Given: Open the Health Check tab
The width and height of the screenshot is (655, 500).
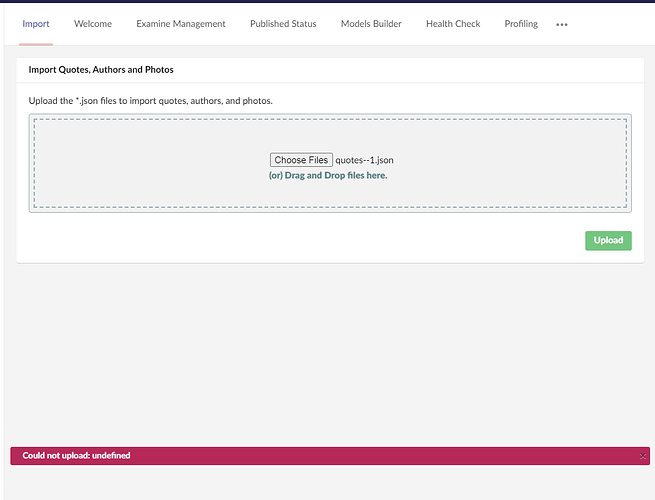Looking at the screenshot, I should click(x=453, y=24).
